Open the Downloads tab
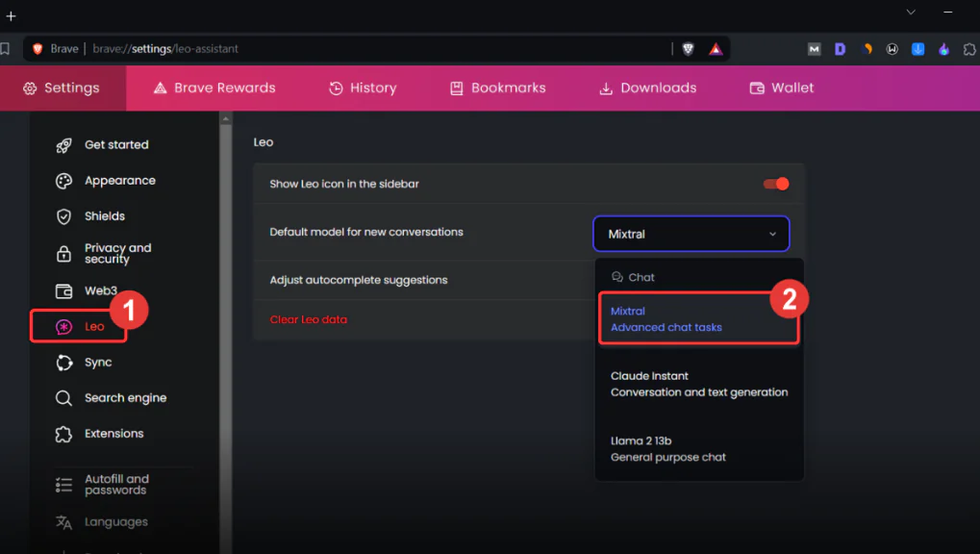980x554 pixels. [647, 88]
